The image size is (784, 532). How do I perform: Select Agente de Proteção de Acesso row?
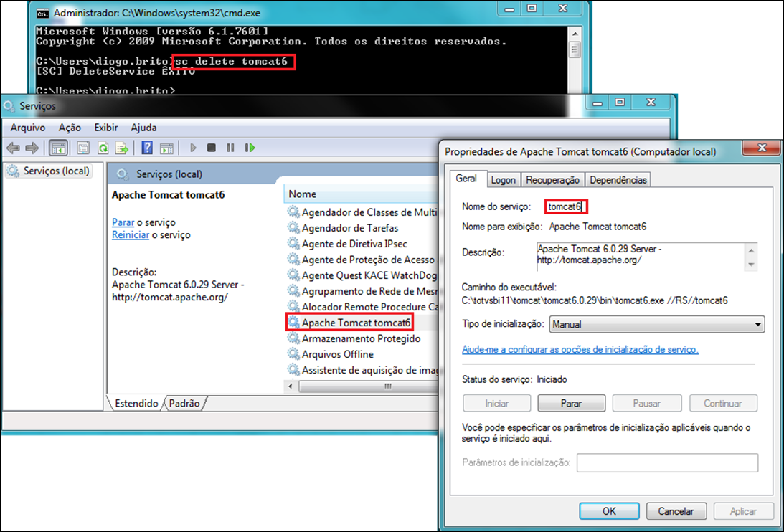[362, 259]
